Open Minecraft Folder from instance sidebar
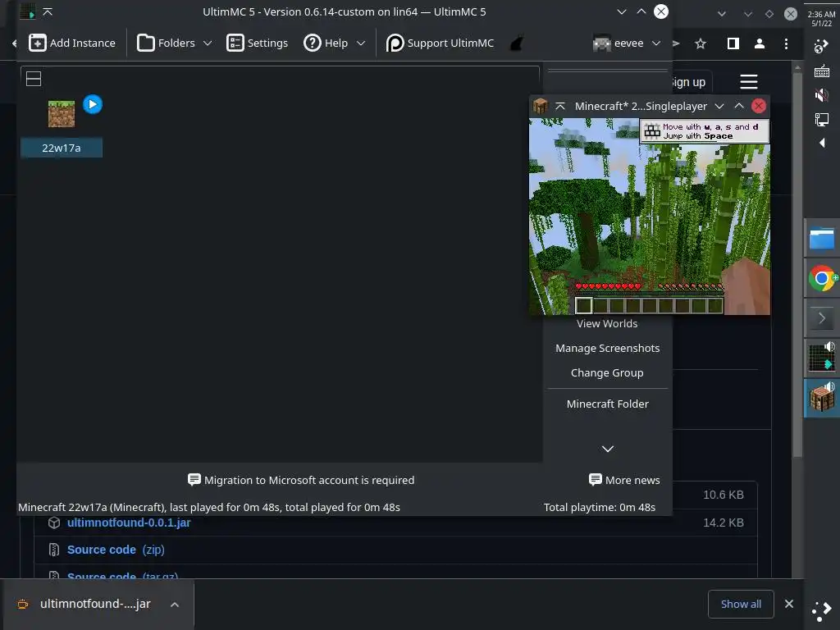The height and width of the screenshot is (630, 840). (x=607, y=404)
